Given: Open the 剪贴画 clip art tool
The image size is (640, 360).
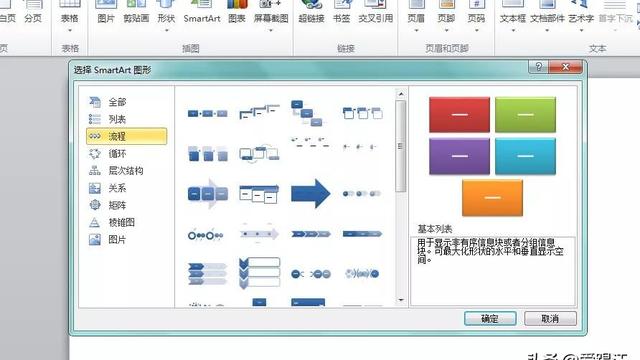Looking at the screenshot, I should [136, 12].
